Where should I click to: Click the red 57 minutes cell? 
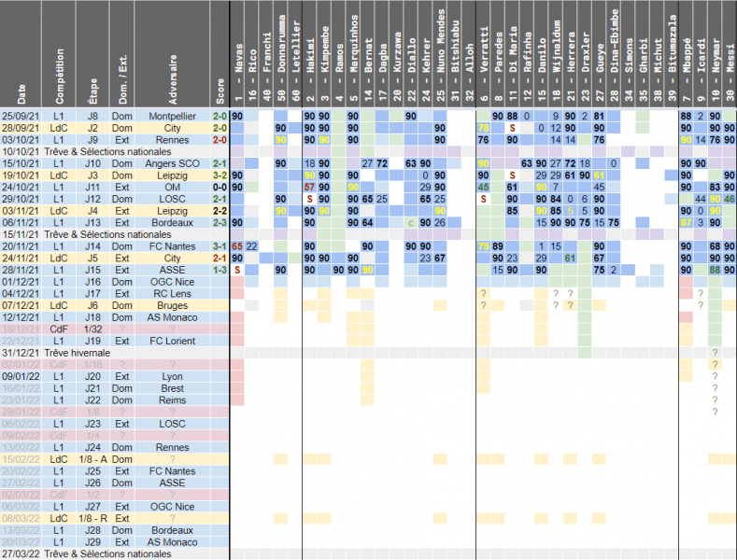coord(309,187)
